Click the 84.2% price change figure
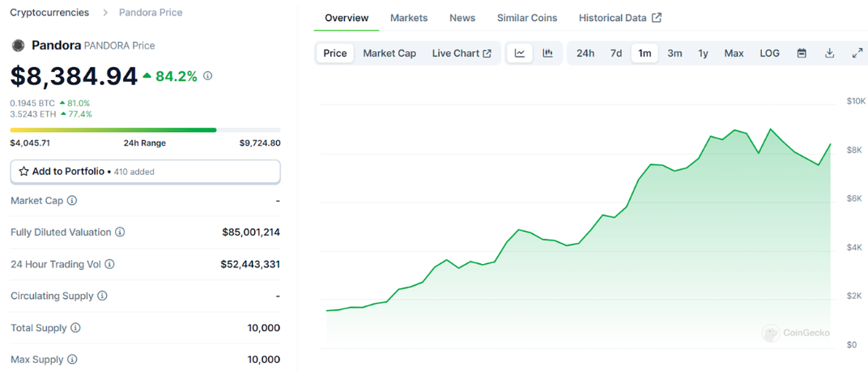 pyautogui.click(x=176, y=76)
